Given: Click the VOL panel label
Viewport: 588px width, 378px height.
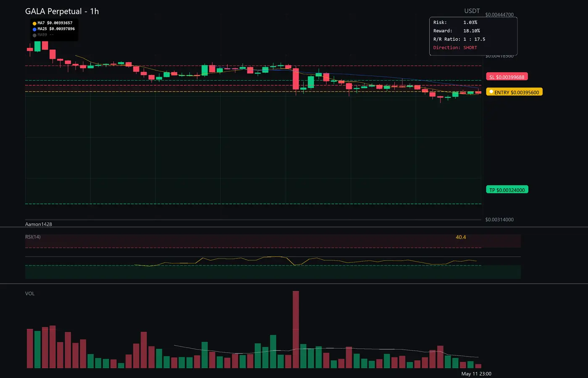Looking at the screenshot, I should 30,294.
